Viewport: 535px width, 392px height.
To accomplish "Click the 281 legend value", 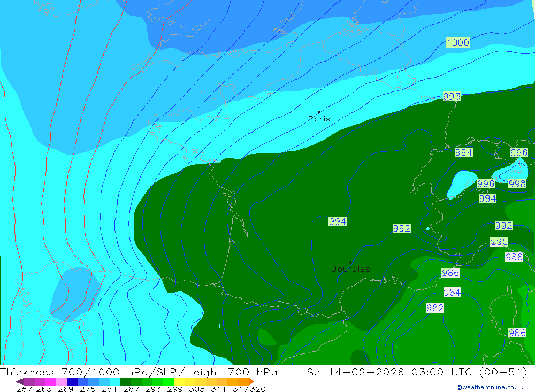I will (109, 389).
